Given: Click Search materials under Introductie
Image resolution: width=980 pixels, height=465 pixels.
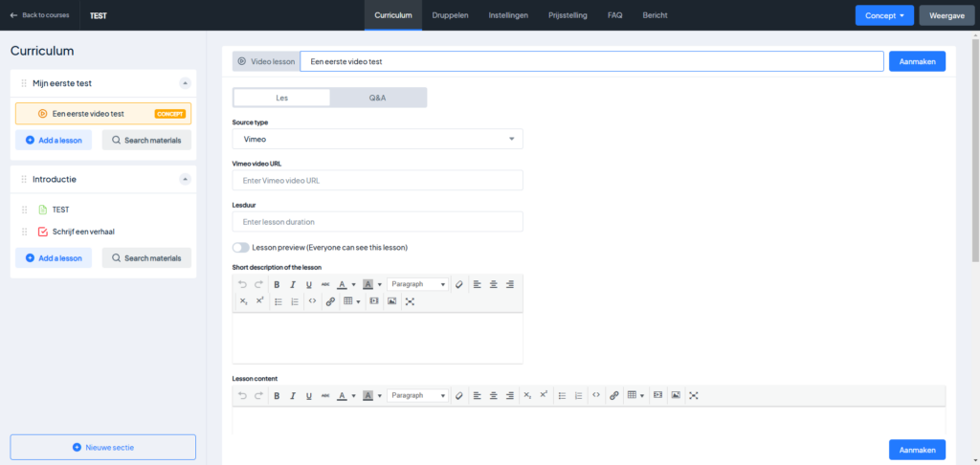Looking at the screenshot, I should tap(146, 257).
